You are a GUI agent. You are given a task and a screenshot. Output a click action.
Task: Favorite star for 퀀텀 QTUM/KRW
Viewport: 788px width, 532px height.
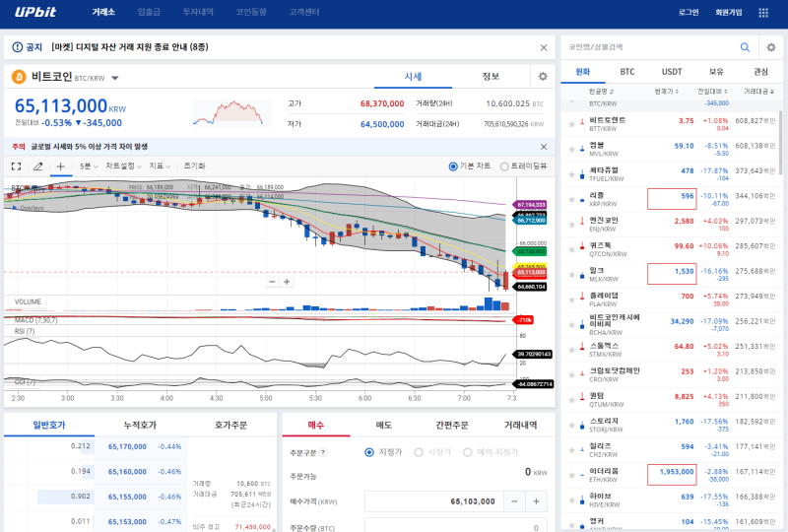pyautogui.click(x=571, y=400)
